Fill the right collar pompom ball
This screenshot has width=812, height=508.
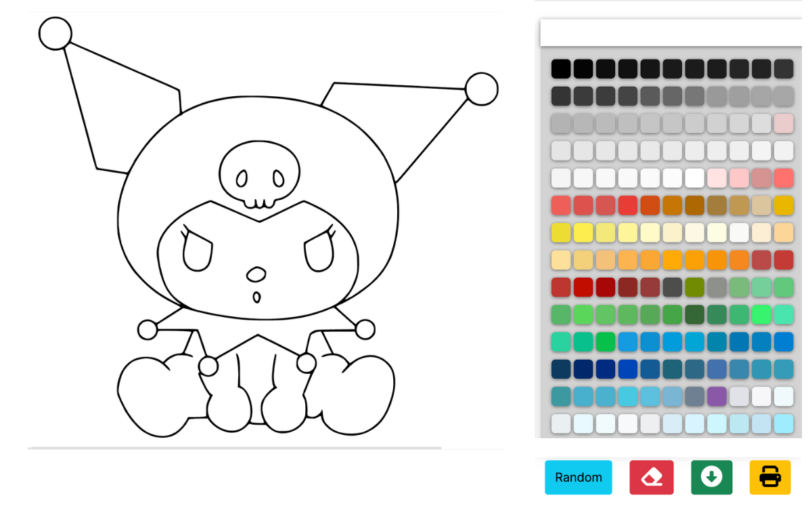click(x=365, y=330)
